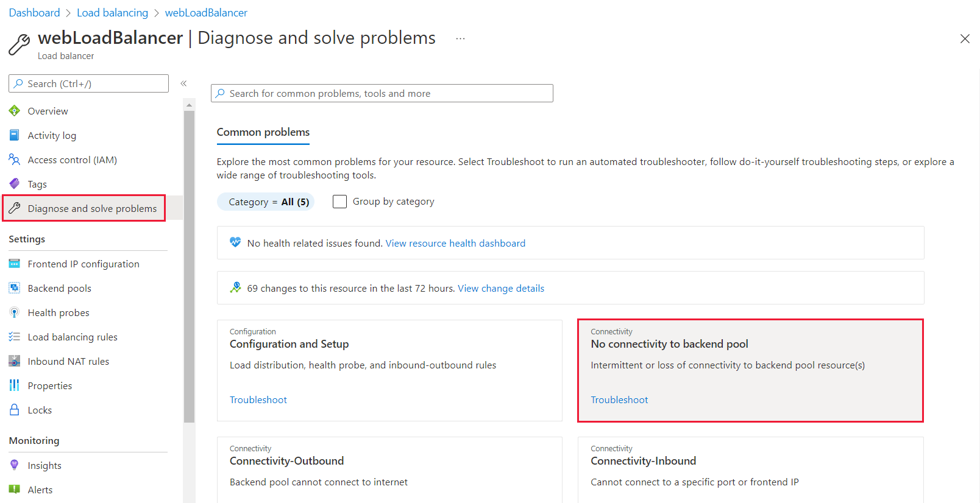Open the Category = All (5) filter

(266, 202)
